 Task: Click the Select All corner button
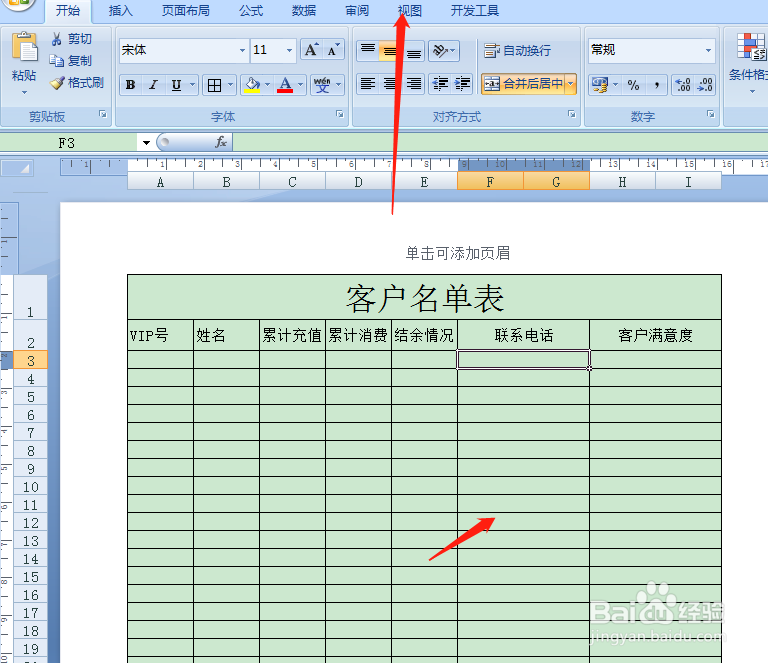[18, 168]
